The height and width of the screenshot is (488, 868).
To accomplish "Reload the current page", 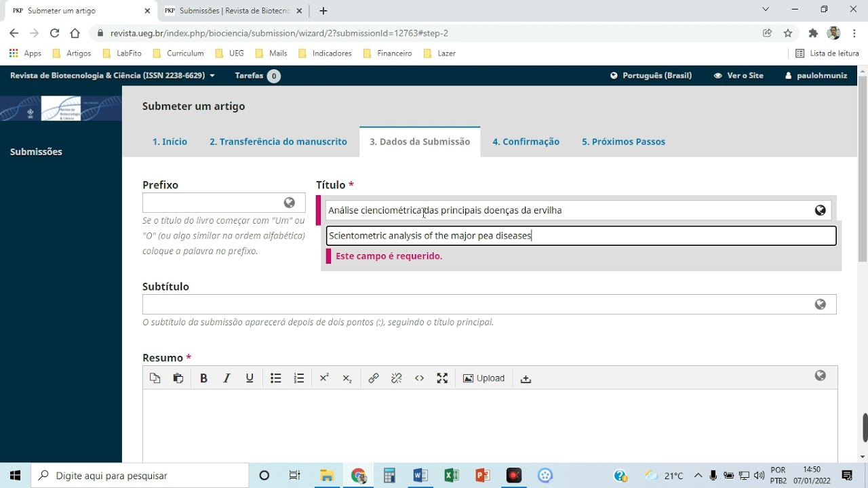I will [54, 33].
